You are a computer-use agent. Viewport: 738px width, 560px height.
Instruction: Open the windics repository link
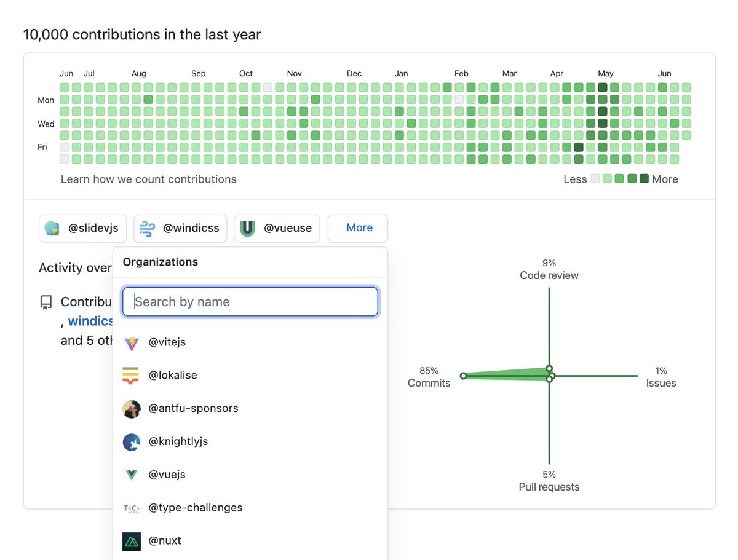point(90,321)
